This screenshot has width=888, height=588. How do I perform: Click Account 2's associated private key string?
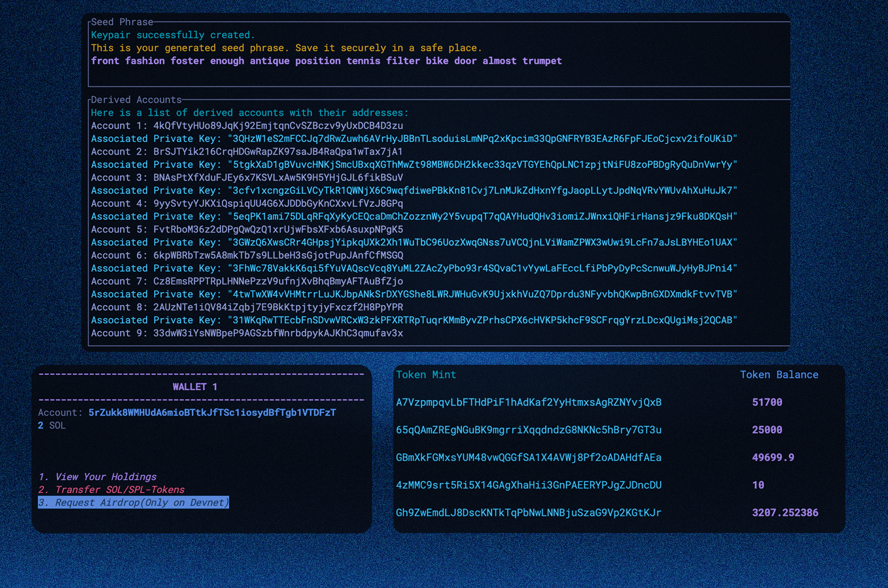(482, 165)
